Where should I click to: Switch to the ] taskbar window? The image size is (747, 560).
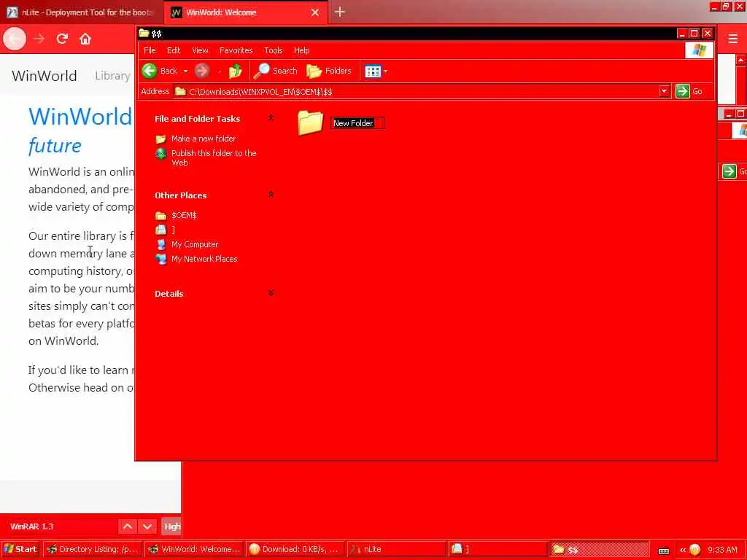click(498, 549)
